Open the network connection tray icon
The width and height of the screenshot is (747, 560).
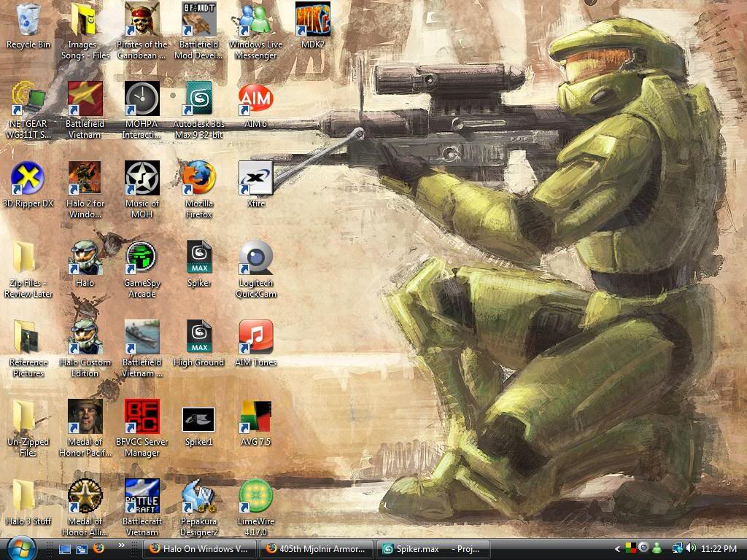677,548
